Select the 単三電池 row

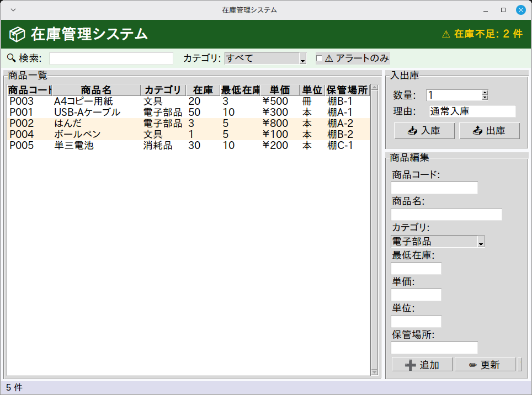[x=189, y=146]
